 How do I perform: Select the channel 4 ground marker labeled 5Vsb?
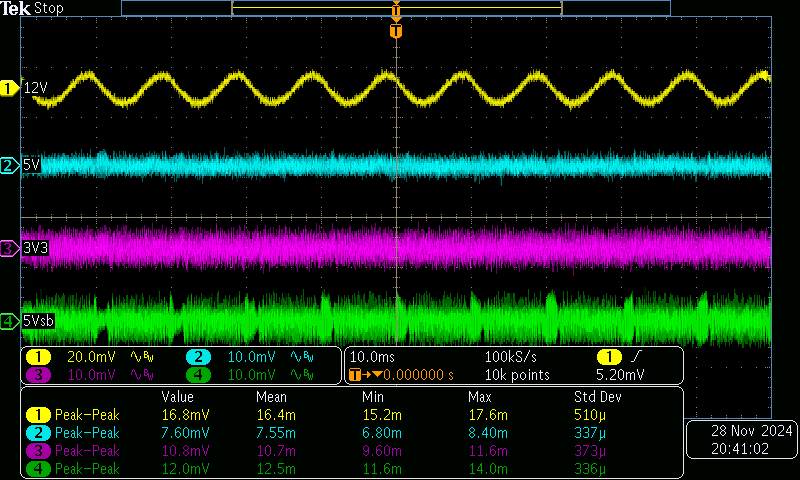[9, 321]
